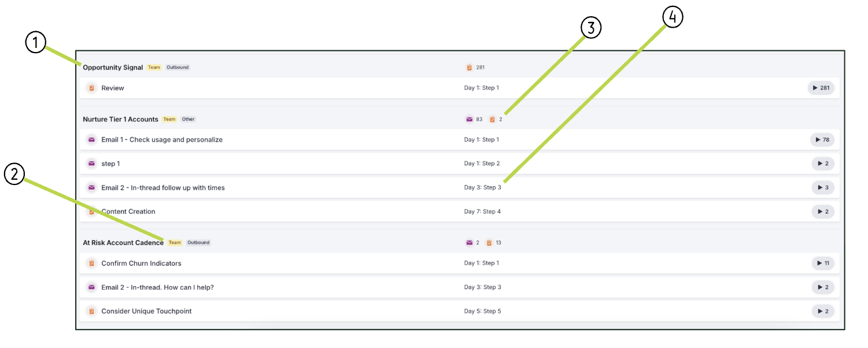Click the Team tag on Nurture Tier 1 Accounts
The image size is (868, 348).
point(169,120)
